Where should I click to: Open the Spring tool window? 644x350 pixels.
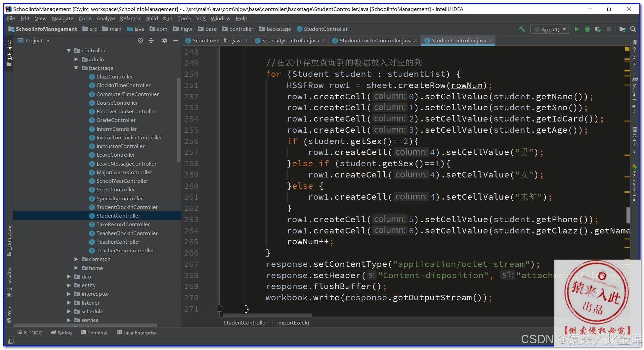coord(61,332)
